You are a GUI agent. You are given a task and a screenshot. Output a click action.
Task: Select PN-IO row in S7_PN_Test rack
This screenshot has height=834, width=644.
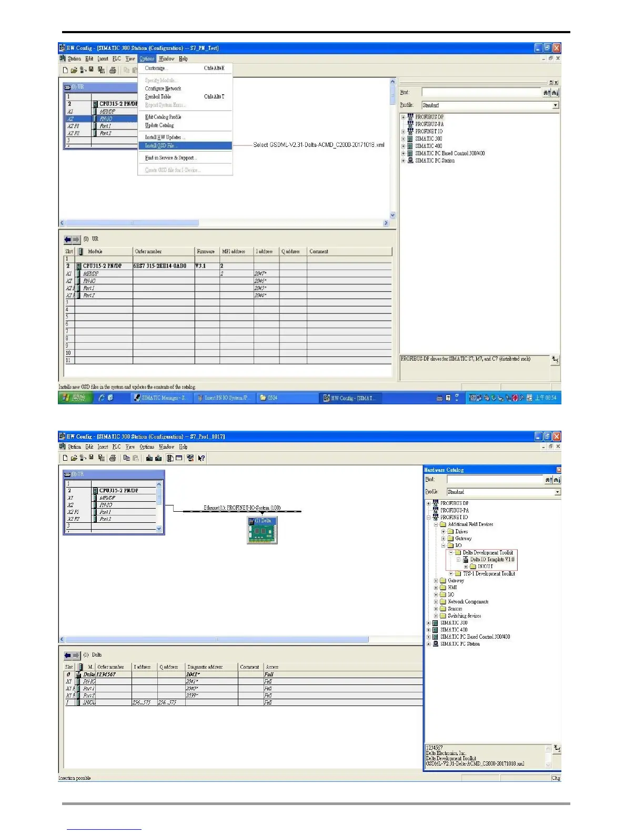[x=102, y=119]
